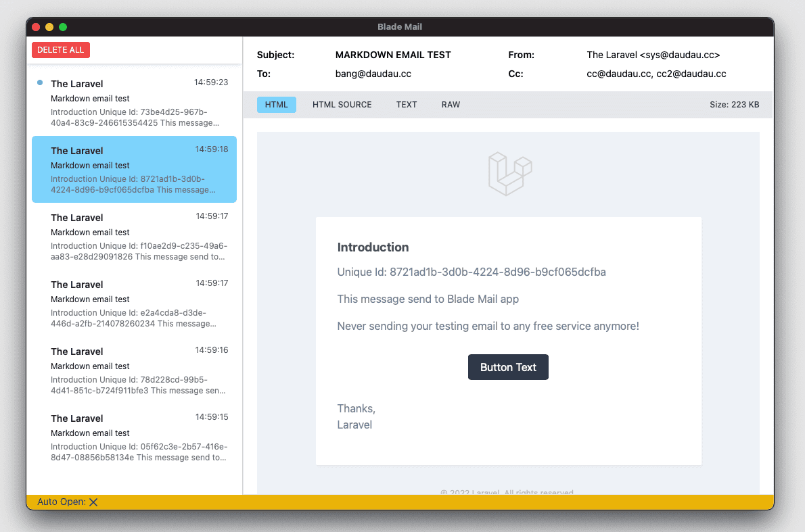Open the email received at 14:59:23
This screenshot has height=532, width=805.
click(x=134, y=103)
